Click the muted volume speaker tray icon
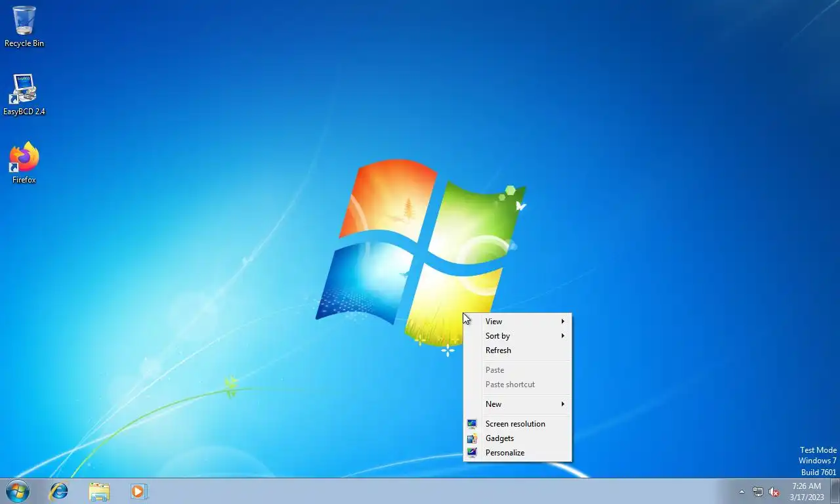Image resolution: width=840 pixels, height=504 pixels. 774,492
